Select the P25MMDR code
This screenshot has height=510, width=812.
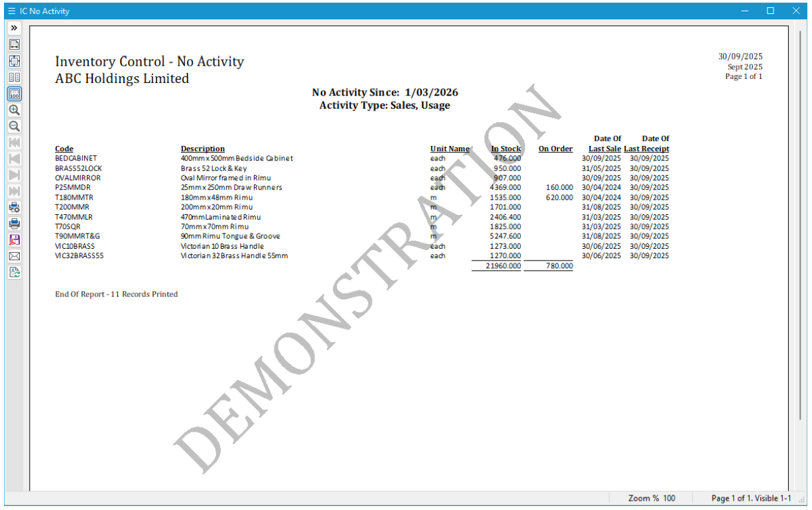(72, 188)
